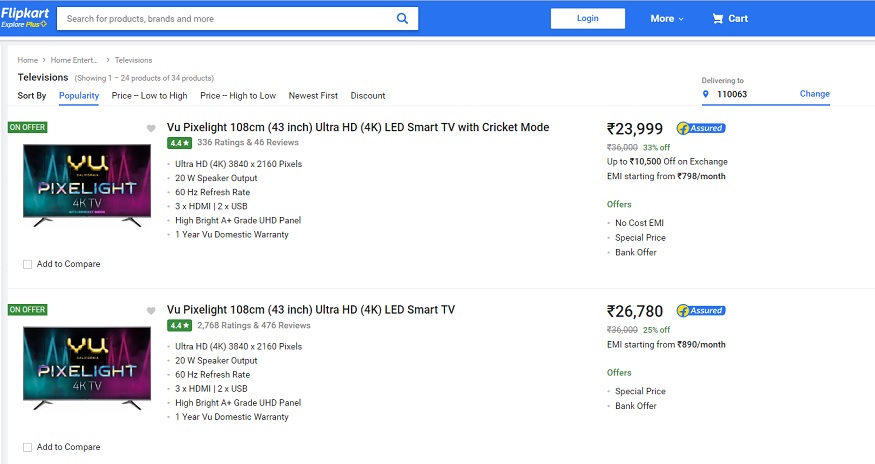Click 33% off discount text
Image resolution: width=875 pixels, height=464 pixels.
(x=656, y=148)
